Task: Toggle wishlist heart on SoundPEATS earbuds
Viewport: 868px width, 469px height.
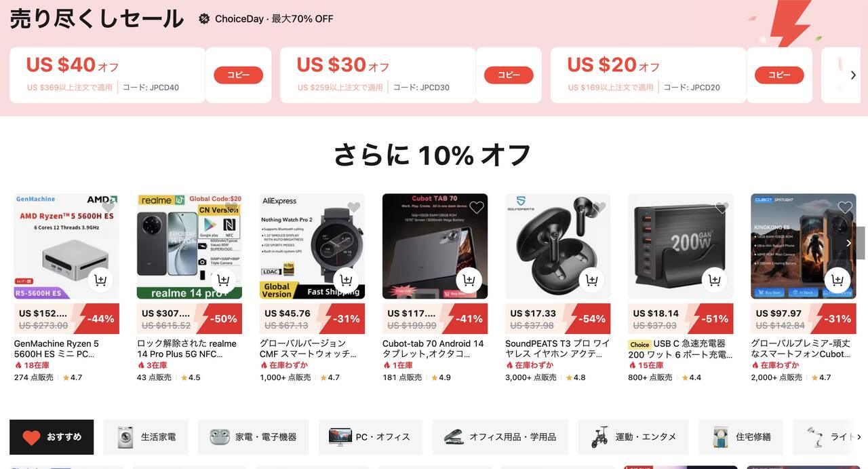Action: pos(599,207)
